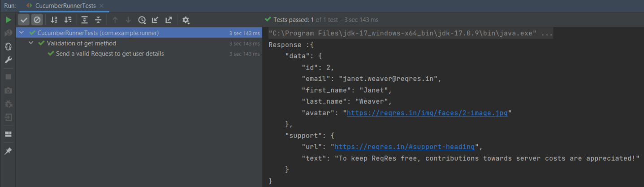Click the "email" janet.weaver line
The height and width of the screenshot is (187, 644).
pos(372,79)
